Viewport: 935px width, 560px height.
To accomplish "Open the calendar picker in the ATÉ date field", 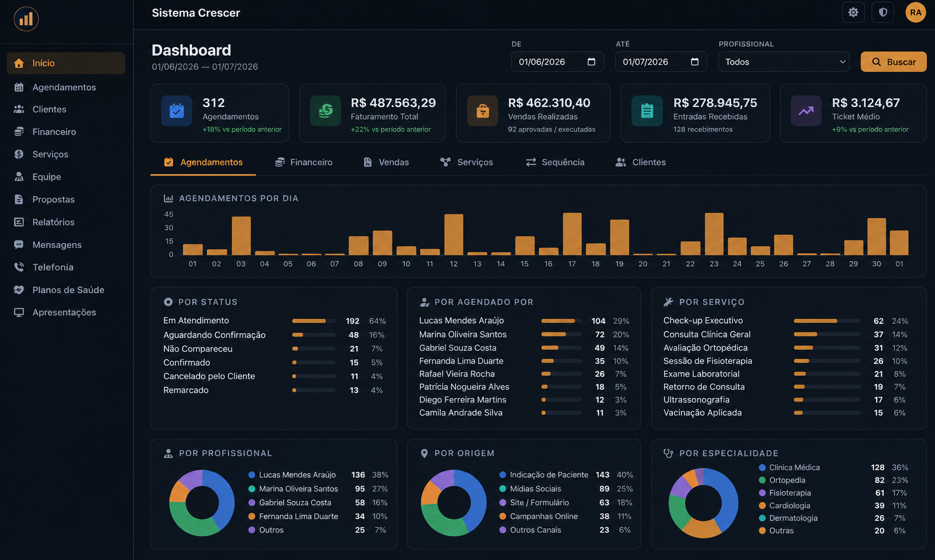I will click(x=695, y=62).
